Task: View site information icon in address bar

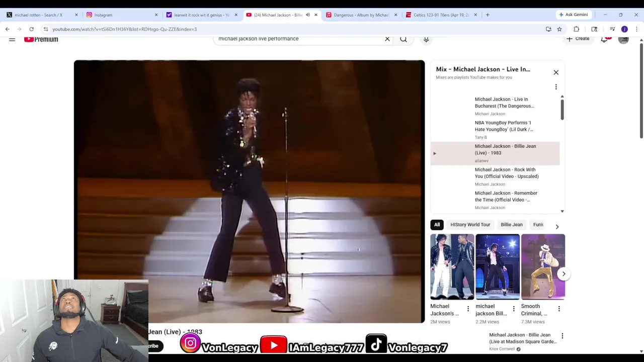Action: [x=45, y=29]
